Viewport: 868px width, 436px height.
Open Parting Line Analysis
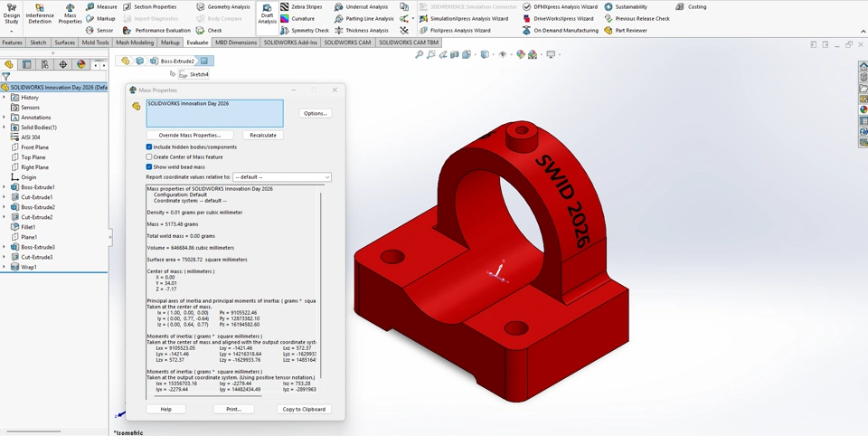tap(364, 18)
